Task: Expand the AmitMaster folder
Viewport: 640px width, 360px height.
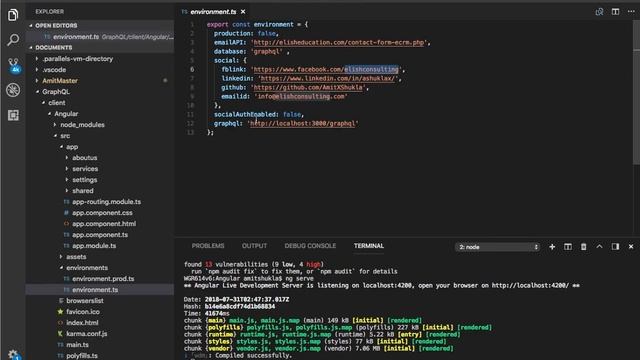Action: click(60, 81)
